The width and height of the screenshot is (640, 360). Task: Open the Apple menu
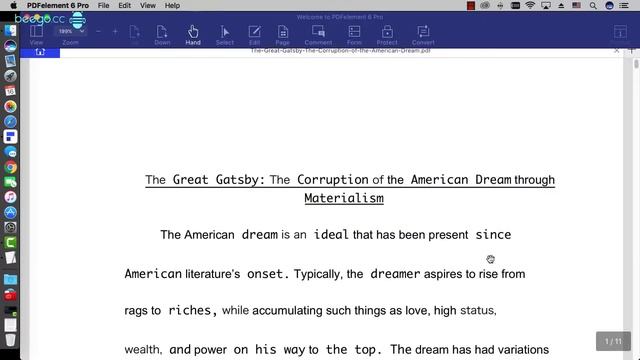point(13,5)
